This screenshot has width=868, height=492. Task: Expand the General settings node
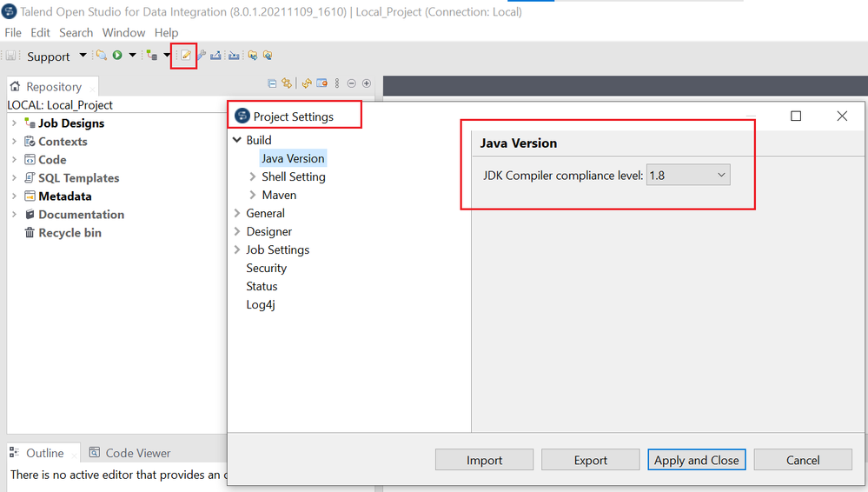pos(237,213)
